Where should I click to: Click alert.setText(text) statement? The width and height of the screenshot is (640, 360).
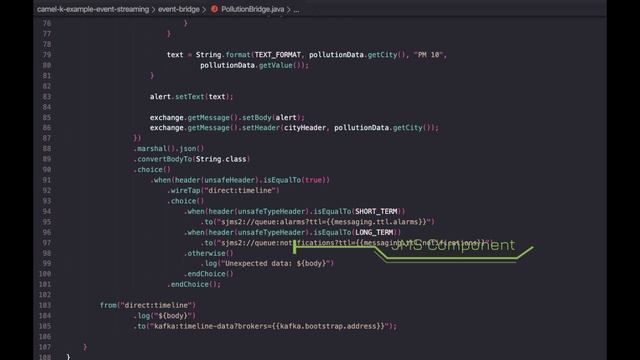[191, 97]
